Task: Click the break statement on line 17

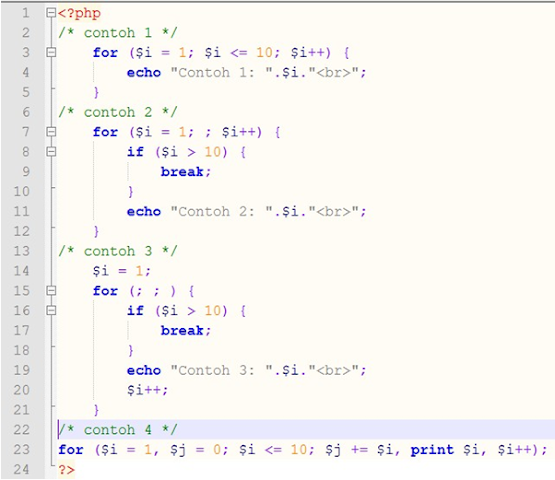Action: 186,331
